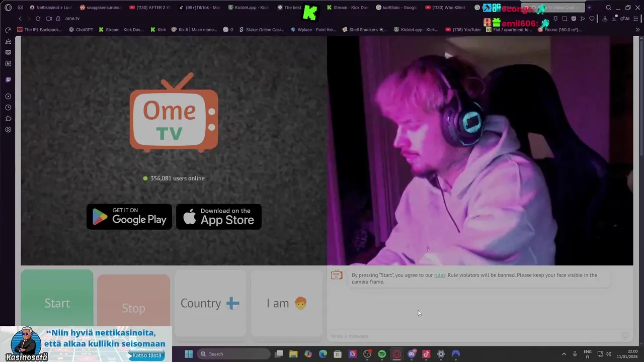644x362 pixels.
Task: Click the heart bookmark icon
Action: (x=592, y=19)
